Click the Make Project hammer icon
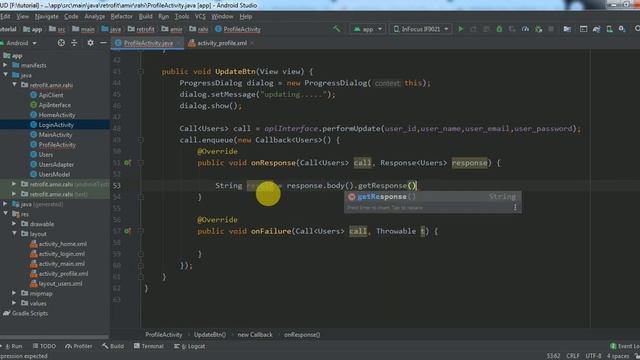Viewport: 640px width, 360px height. pos(336,29)
